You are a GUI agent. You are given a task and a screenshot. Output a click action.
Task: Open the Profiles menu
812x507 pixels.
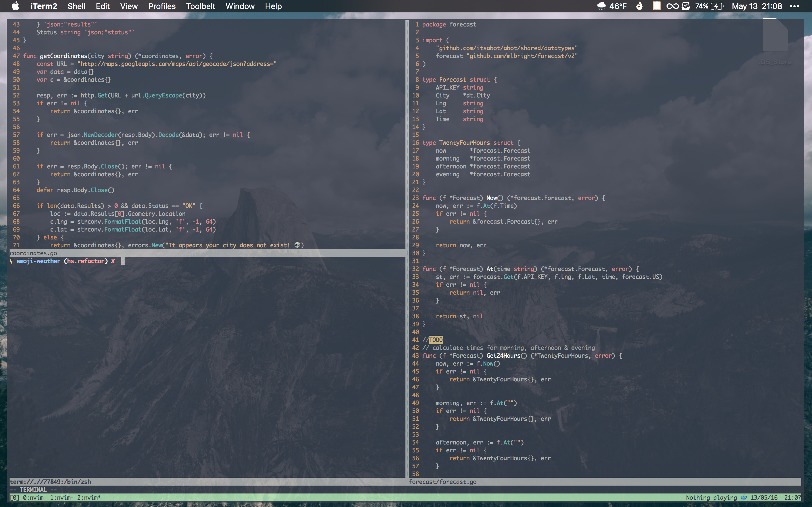coord(162,6)
